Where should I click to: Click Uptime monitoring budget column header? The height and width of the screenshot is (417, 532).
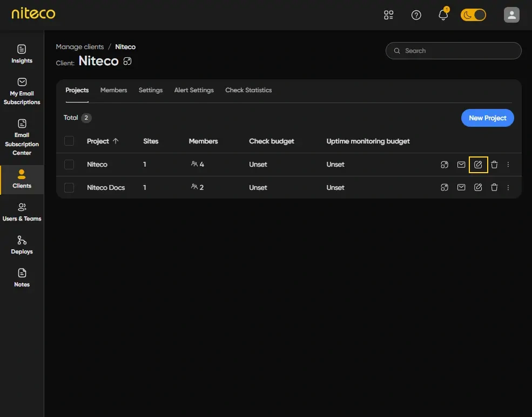[x=368, y=141]
